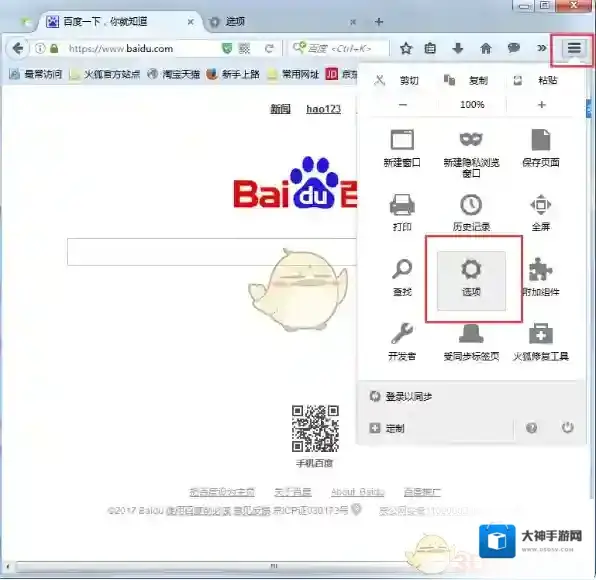Show site information icon

pyautogui.click(x=40, y=49)
